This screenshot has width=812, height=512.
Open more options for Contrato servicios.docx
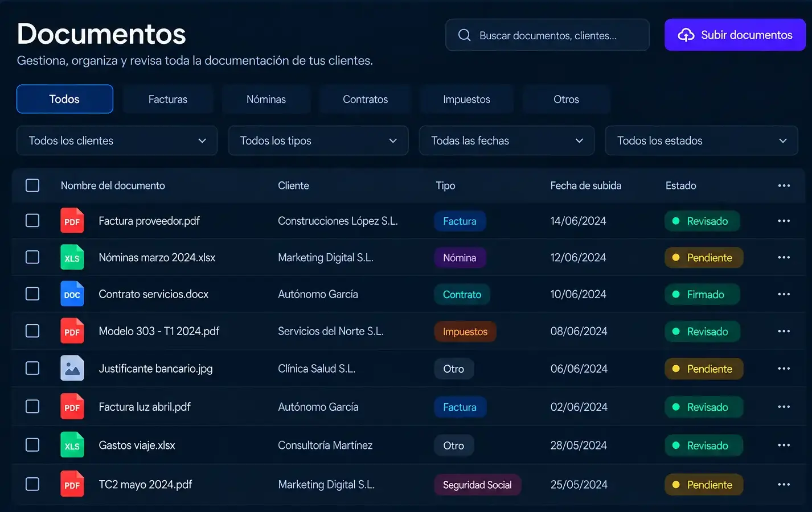coord(784,294)
